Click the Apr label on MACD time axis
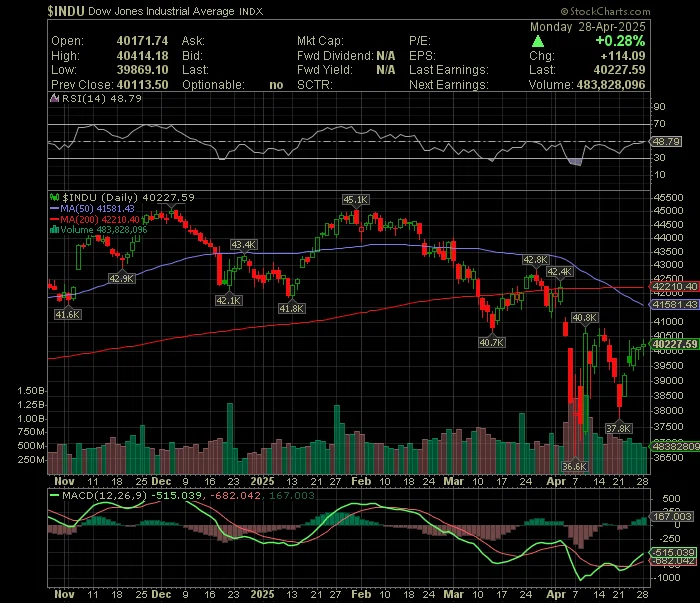This screenshot has height=603, width=700. pos(556,595)
